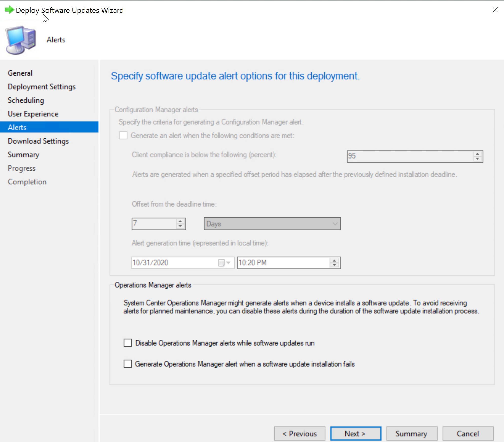The width and height of the screenshot is (504, 442).
Task: Switch to the Deployment Settings page
Action: [41, 87]
